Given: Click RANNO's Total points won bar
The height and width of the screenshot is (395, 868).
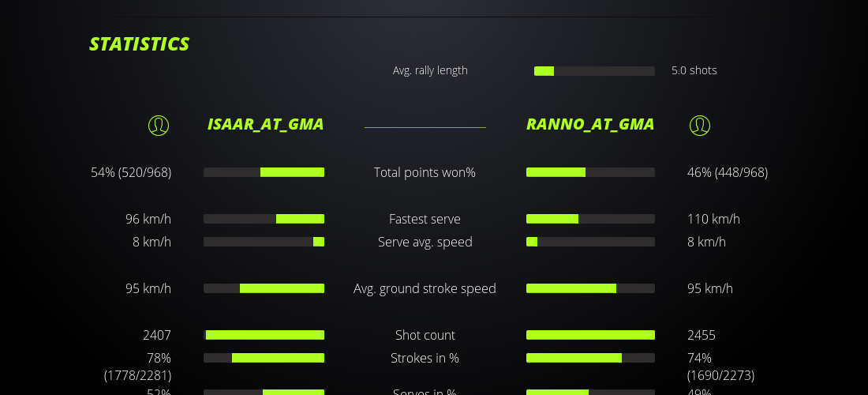Looking at the screenshot, I should (590, 172).
